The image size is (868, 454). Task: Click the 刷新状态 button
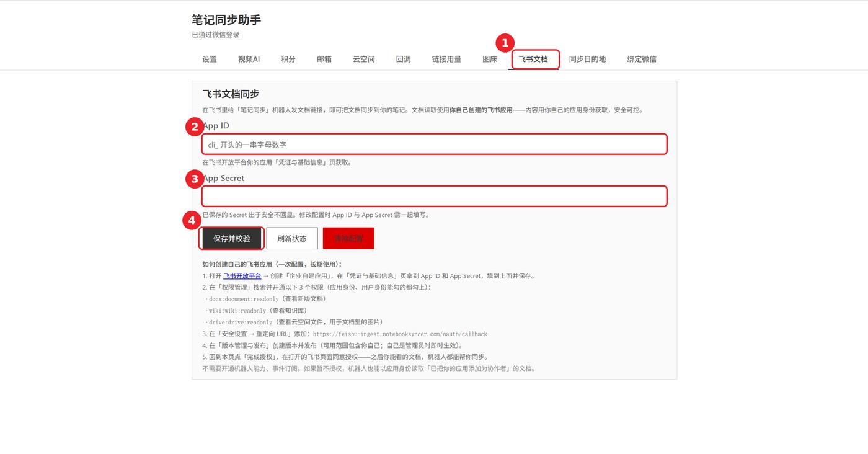pyautogui.click(x=292, y=238)
